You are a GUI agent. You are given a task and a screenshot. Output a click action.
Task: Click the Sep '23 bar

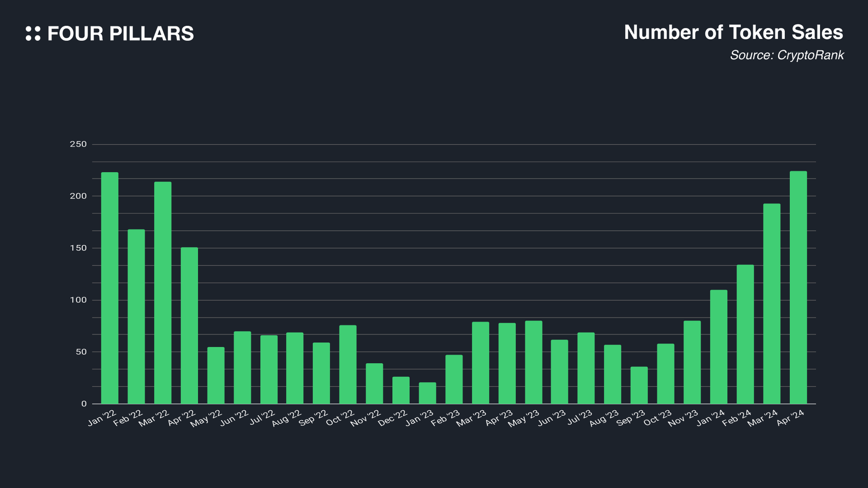click(x=639, y=385)
